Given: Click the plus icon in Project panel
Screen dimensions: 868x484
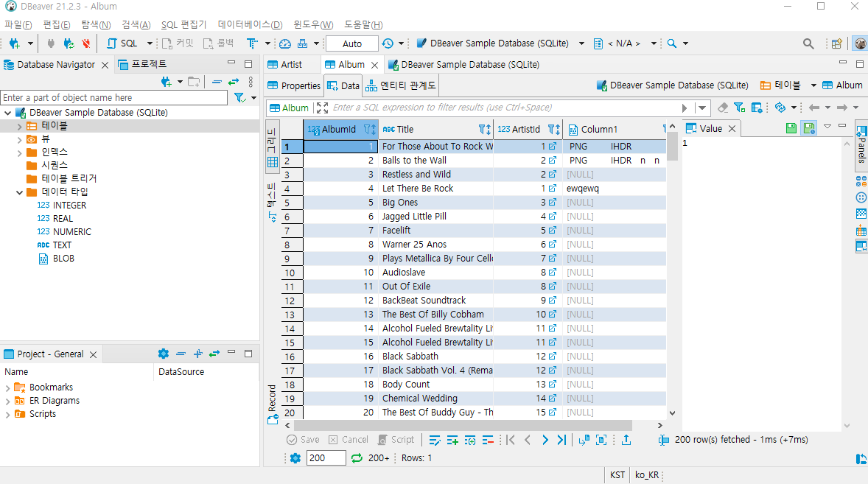Looking at the screenshot, I should [x=198, y=354].
